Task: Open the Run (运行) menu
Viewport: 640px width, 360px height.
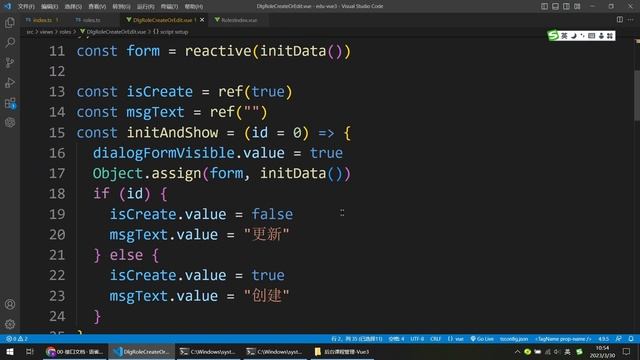Action: 146,7
